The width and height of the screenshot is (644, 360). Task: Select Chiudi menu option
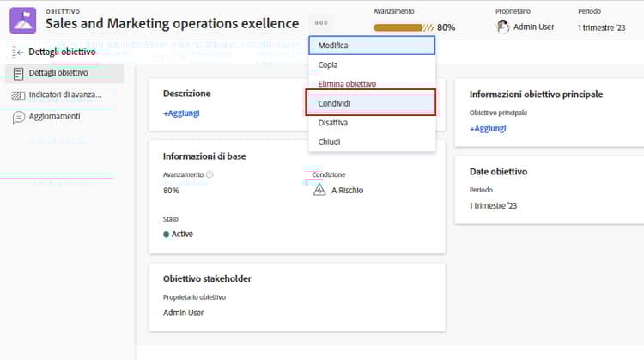[x=371, y=142]
